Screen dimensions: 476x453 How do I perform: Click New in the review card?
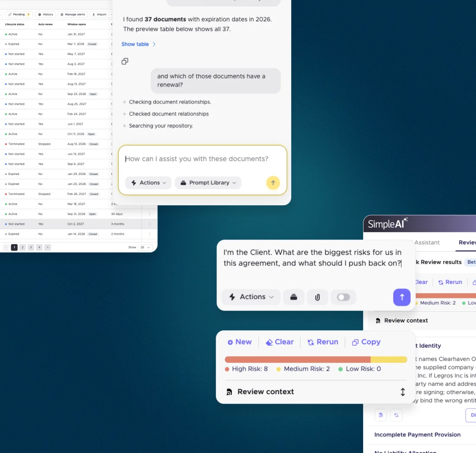pyautogui.click(x=240, y=342)
